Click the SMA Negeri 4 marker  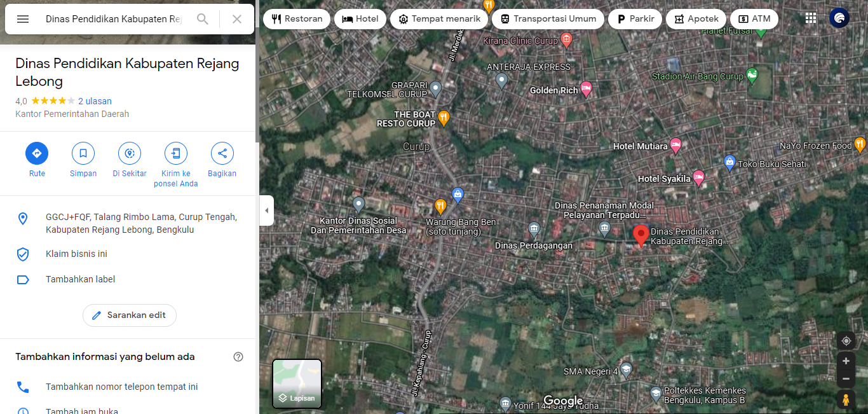tap(626, 371)
